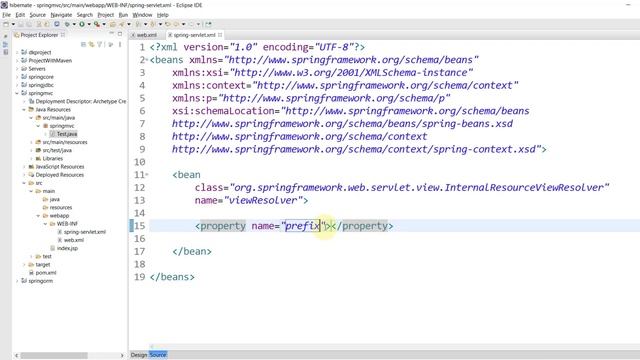Image resolution: width=640 pixels, height=360 pixels.
Task: Open the File menu
Action: 7,15
